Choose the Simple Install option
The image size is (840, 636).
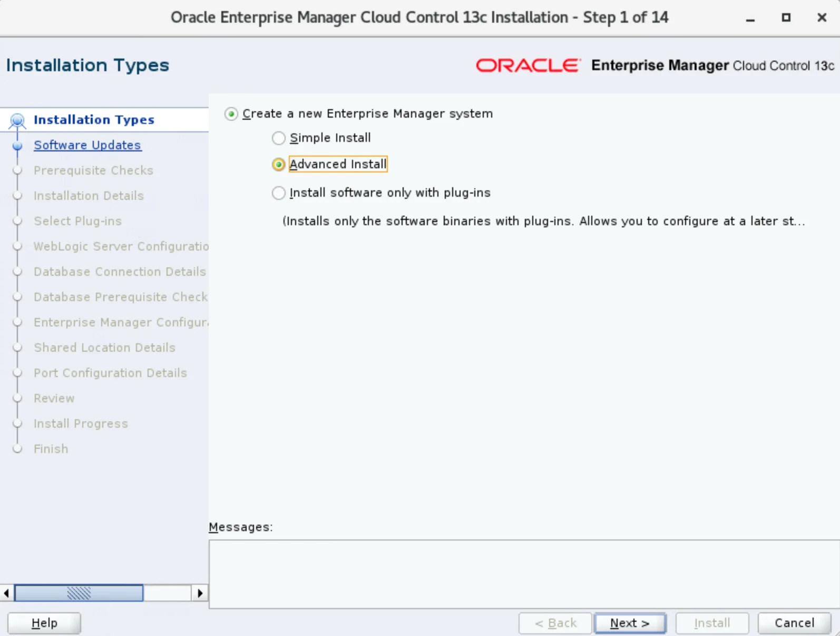(x=279, y=138)
